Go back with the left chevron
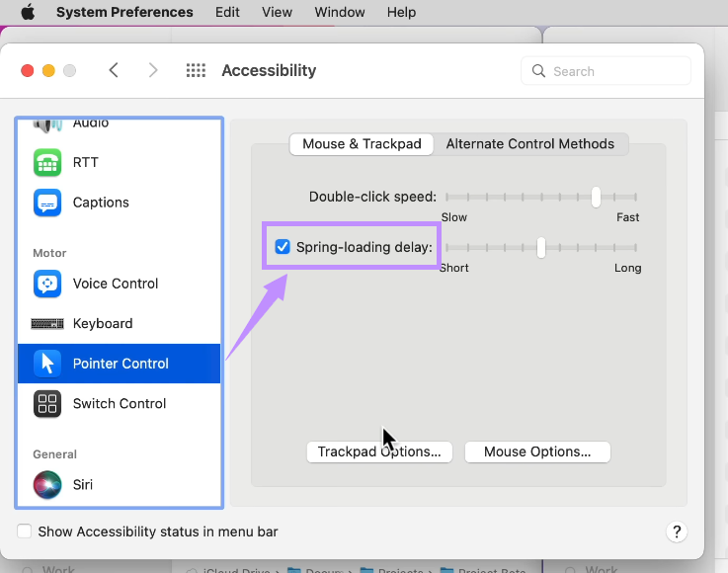Viewport: 728px width, 573px height. click(x=114, y=70)
